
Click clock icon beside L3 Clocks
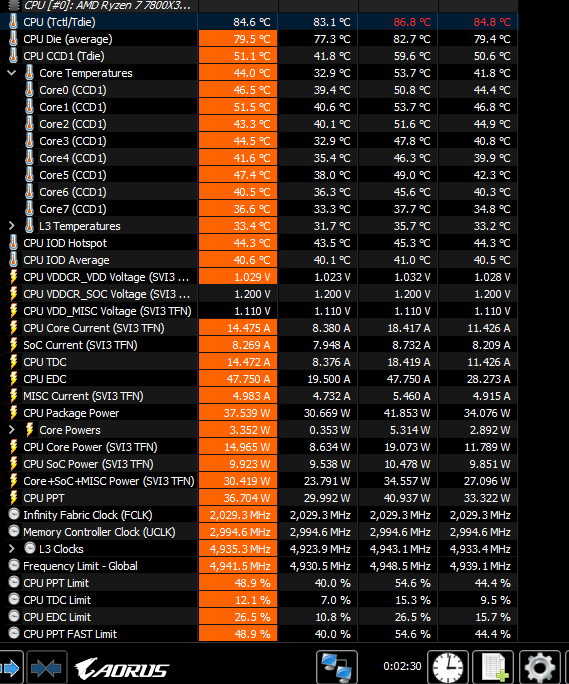point(30,548)
